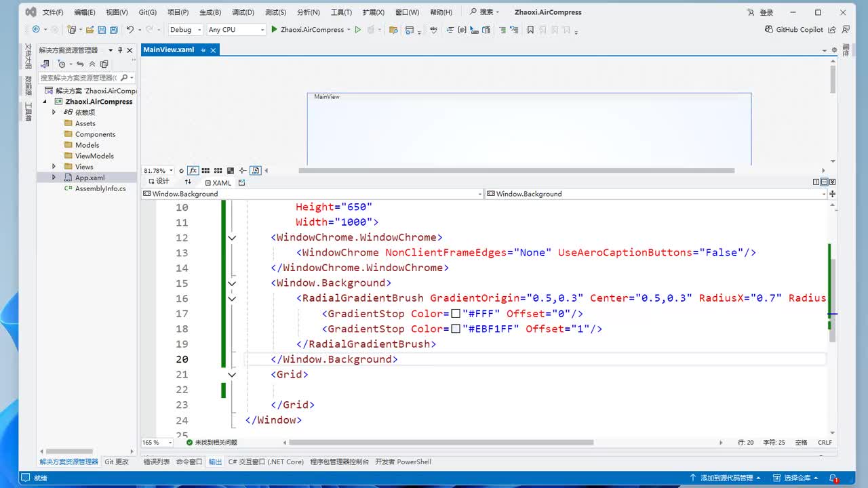Viewport: 868px width, 488px height.
Task: Click Collapse All in Solution Explorer toolbar
Action: coord(92,64)
